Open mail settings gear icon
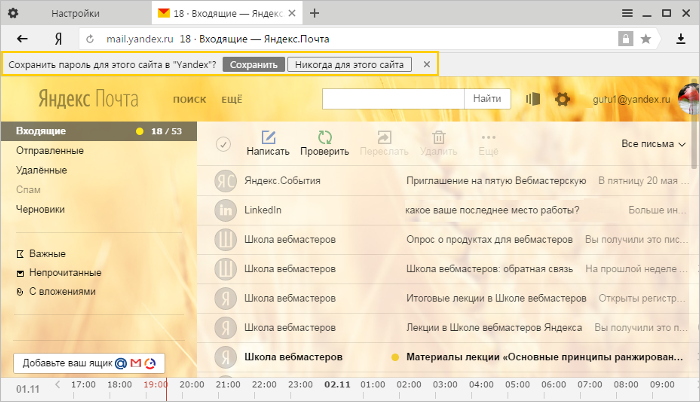700x402 pixels. [562, 99]
